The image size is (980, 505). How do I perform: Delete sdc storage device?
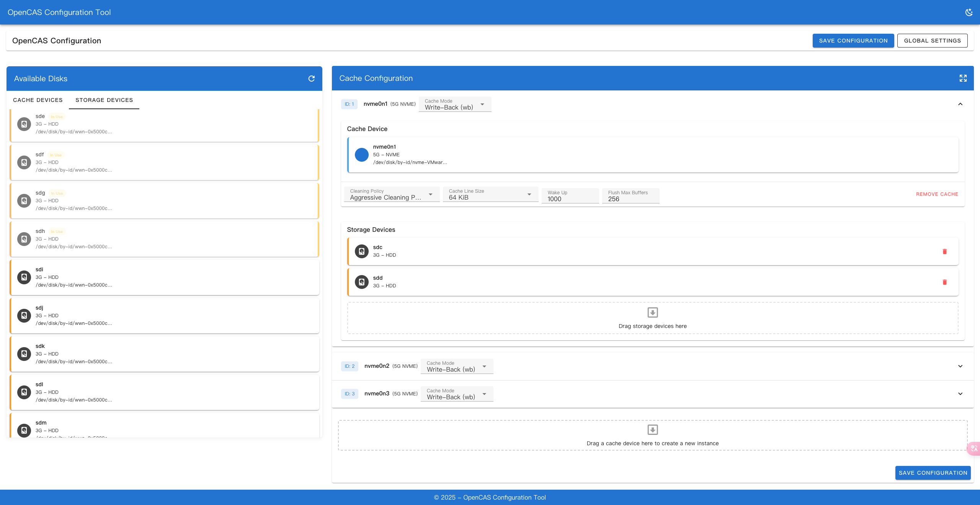(945, 251)
